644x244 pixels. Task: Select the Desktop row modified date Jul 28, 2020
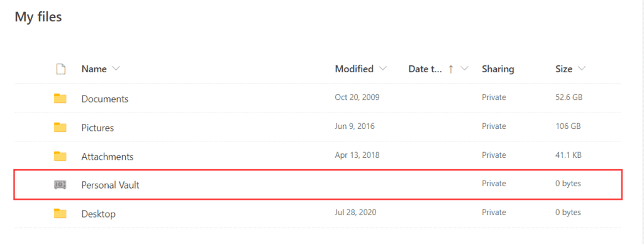coord(355,213)
